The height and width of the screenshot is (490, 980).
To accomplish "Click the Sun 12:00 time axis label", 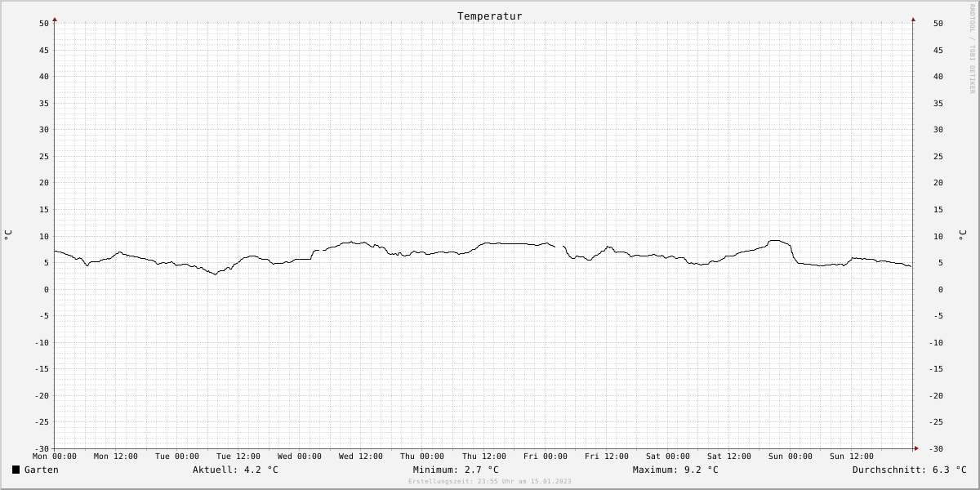I will pyautogui.click(x=852, y=457).
